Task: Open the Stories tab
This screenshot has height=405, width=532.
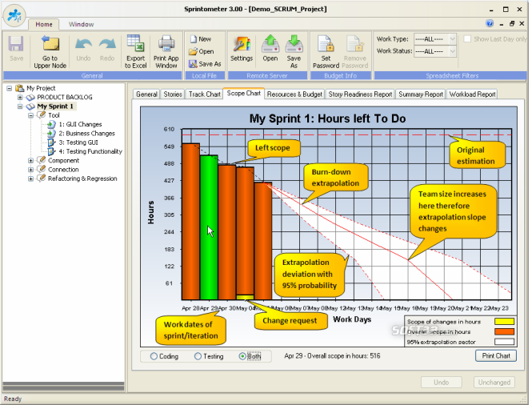Action: point(173,94)
